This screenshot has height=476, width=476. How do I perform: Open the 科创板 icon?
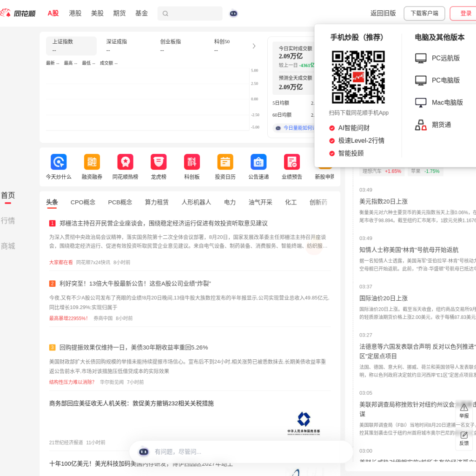[x=192, y=162]
